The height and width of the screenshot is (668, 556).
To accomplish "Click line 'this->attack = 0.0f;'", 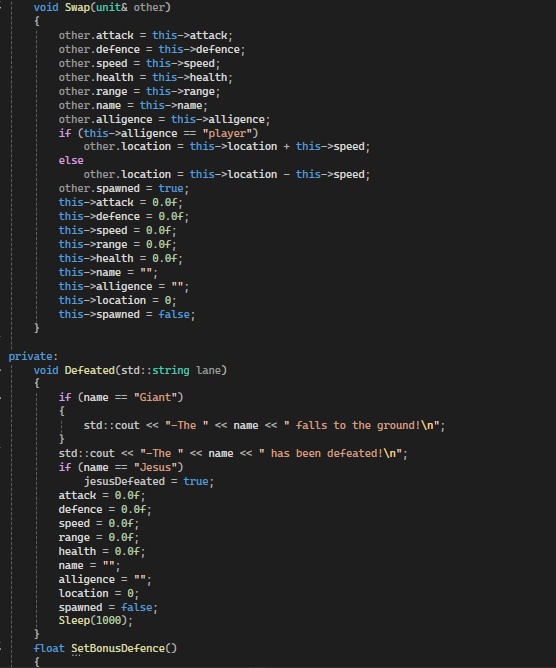I will pyautogui.click(x=121, y=202).
